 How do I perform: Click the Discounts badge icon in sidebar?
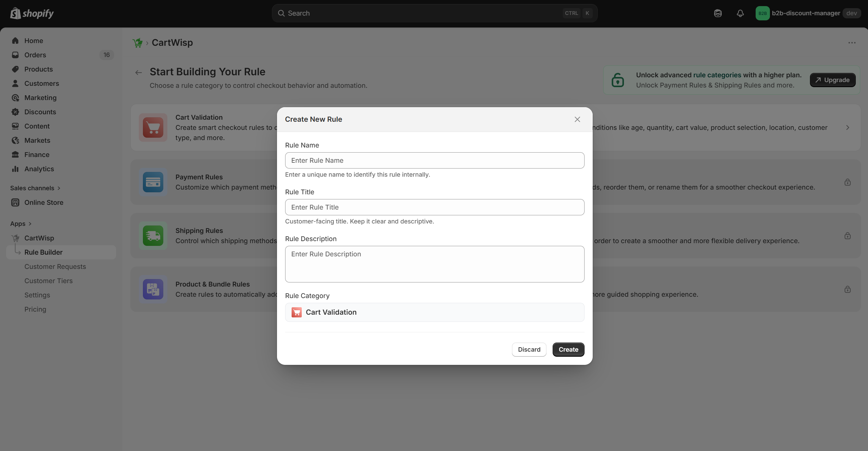pyautogui.click(x=15, y=112)
